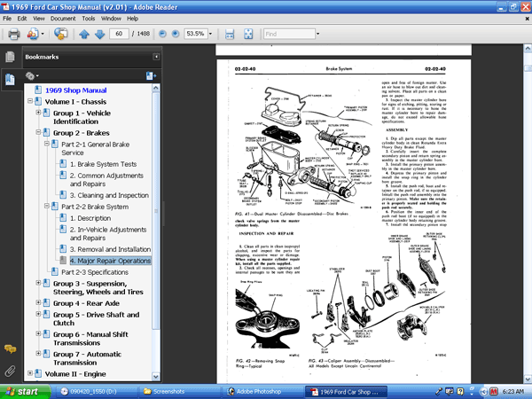Screen dimensions: 532x399
Task: Expand Group 5 - Drive Shaft and Clutch
Action: (38, 314)
